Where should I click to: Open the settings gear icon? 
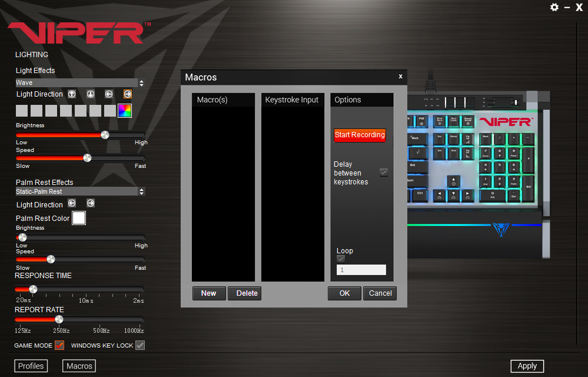click(x=554, y=7)
